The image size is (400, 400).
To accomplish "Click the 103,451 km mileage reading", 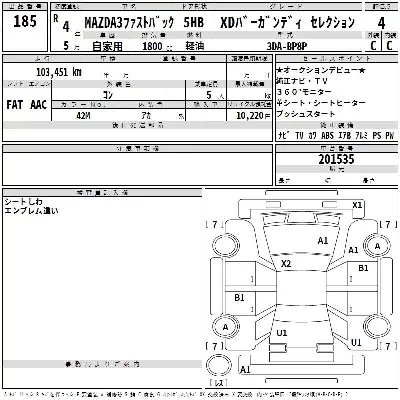I will coord(59,72).
